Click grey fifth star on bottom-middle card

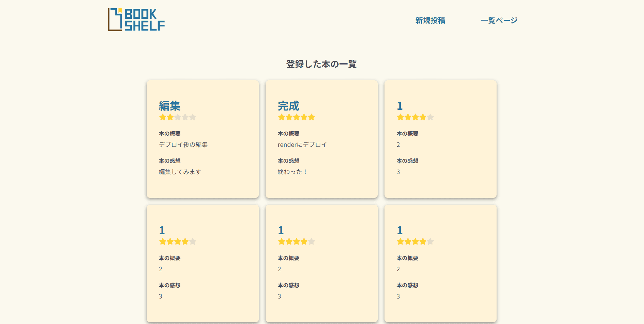pos(311,242)
